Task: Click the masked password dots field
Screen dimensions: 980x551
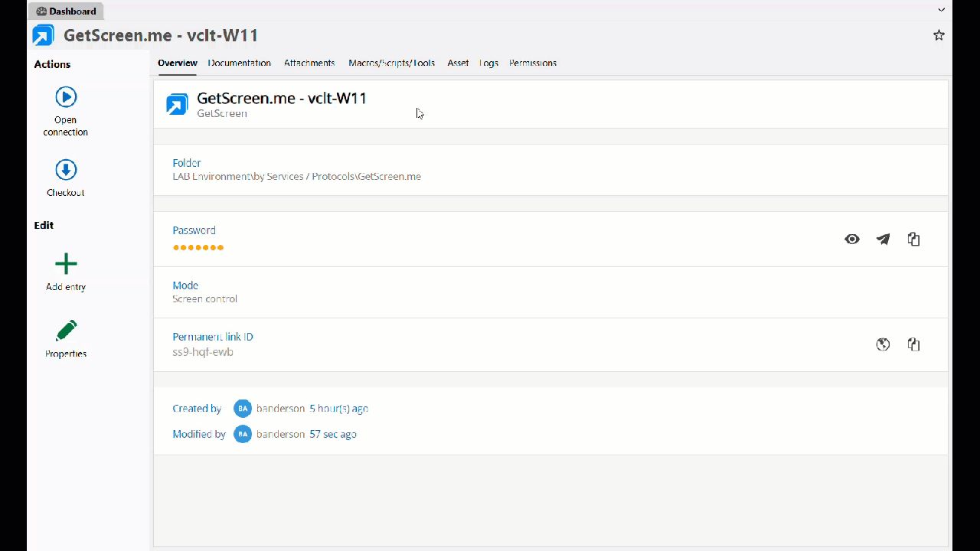Action: pyautogui.click(x=198, y=247)
